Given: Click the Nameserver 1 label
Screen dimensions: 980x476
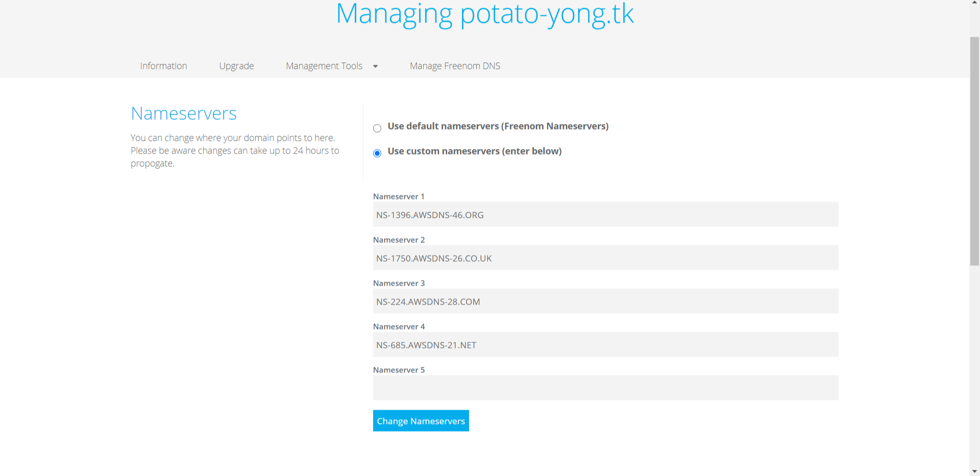Looking at the screenshot, I should [x=399, y=196].
